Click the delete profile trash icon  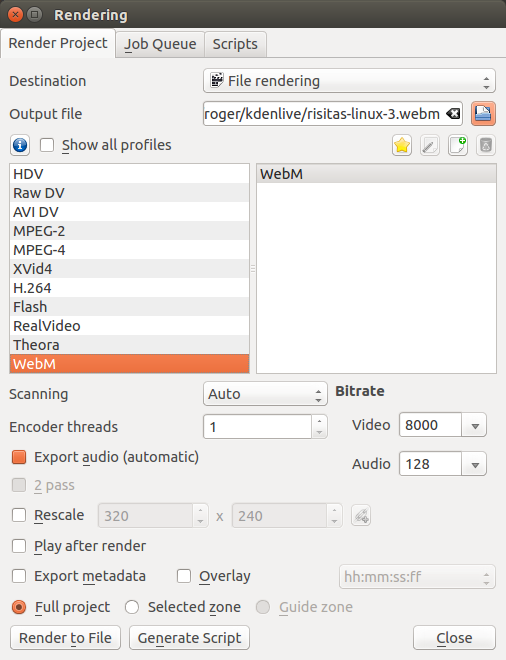[x=486, y=146]
